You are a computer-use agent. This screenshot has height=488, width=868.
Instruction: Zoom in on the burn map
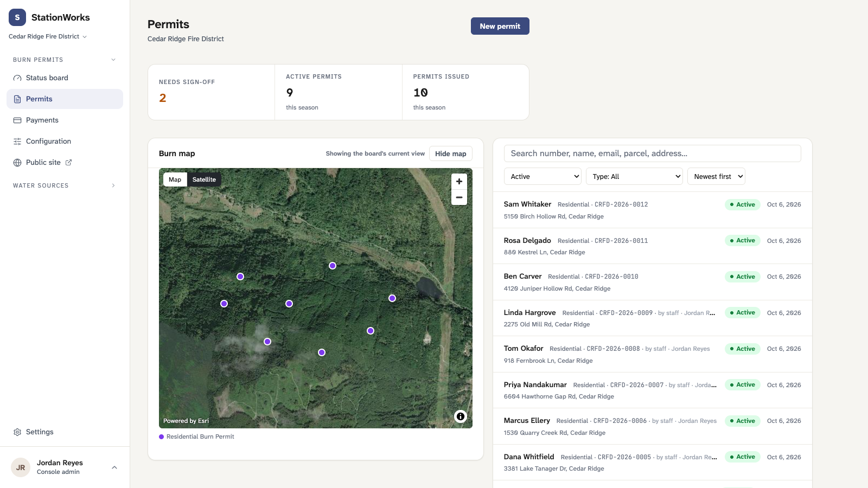tap(459, 182)
